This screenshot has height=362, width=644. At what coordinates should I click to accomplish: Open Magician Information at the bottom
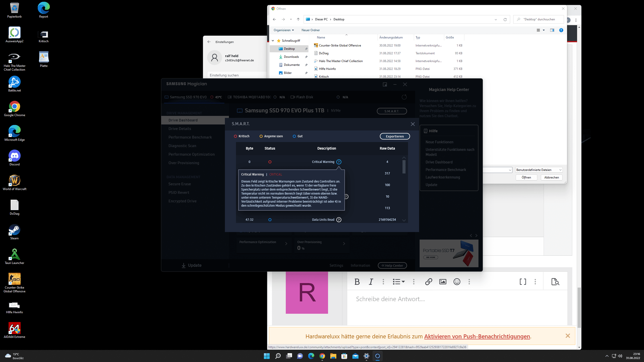tap(360, 265)
